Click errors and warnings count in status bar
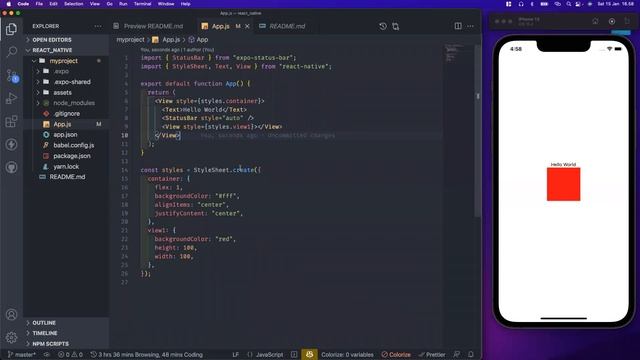The image size is (640, 360). (70, 354)
